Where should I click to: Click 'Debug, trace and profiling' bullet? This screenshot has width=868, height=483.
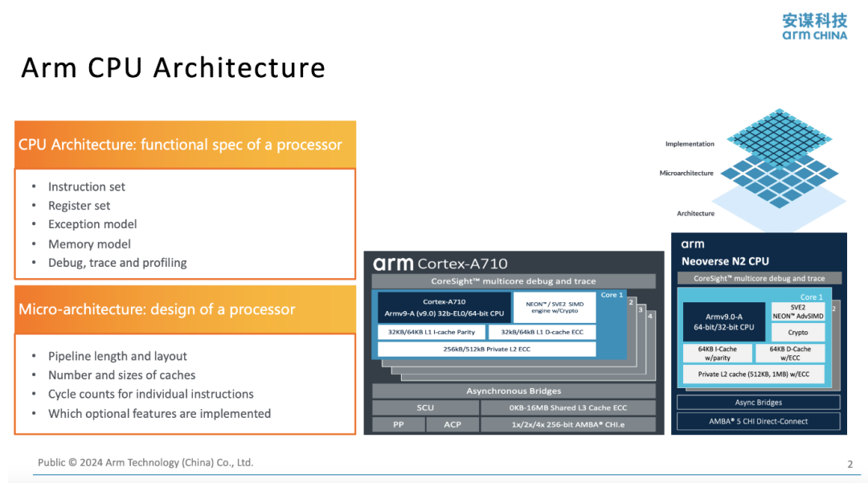point(117,263)
